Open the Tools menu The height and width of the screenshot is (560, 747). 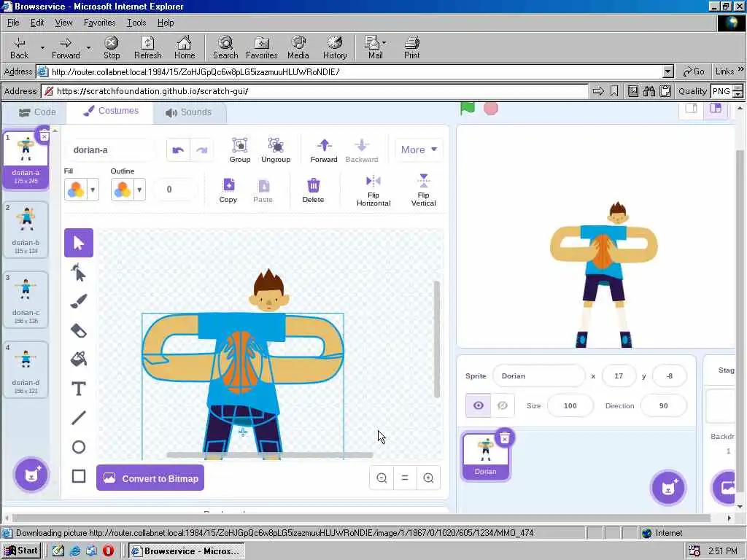(x=136, y=23)
